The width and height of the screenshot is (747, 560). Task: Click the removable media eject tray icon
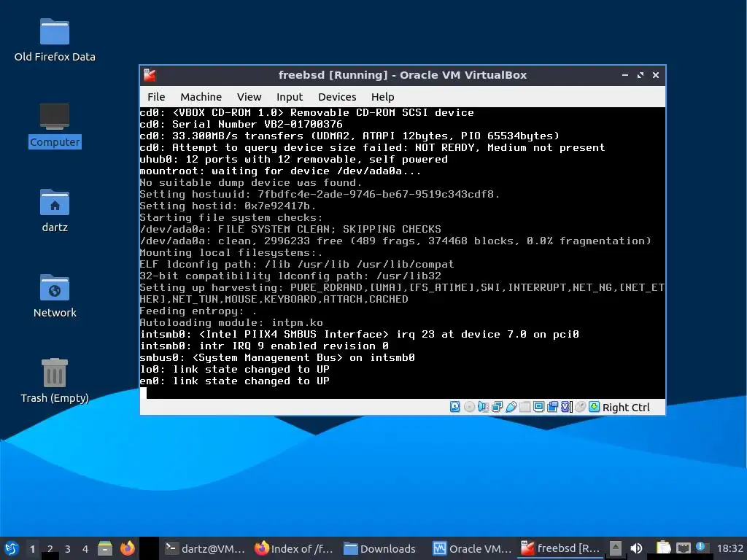[616, 548]
